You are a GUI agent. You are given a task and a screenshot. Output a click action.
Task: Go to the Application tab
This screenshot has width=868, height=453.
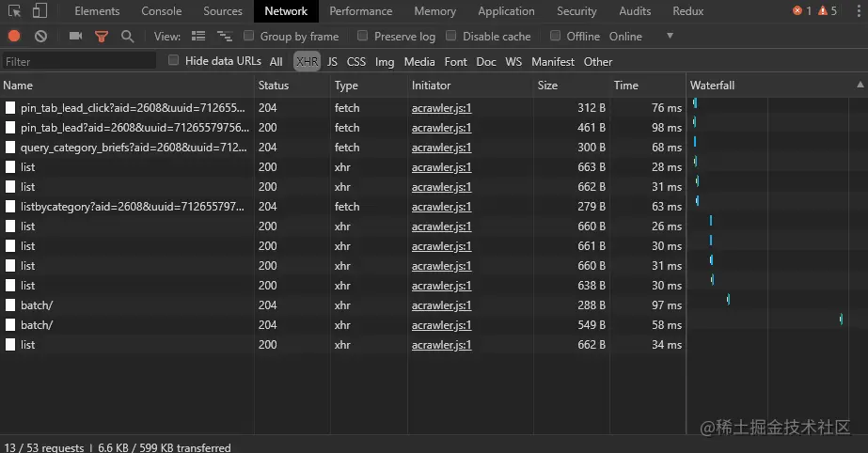(507, 11)
